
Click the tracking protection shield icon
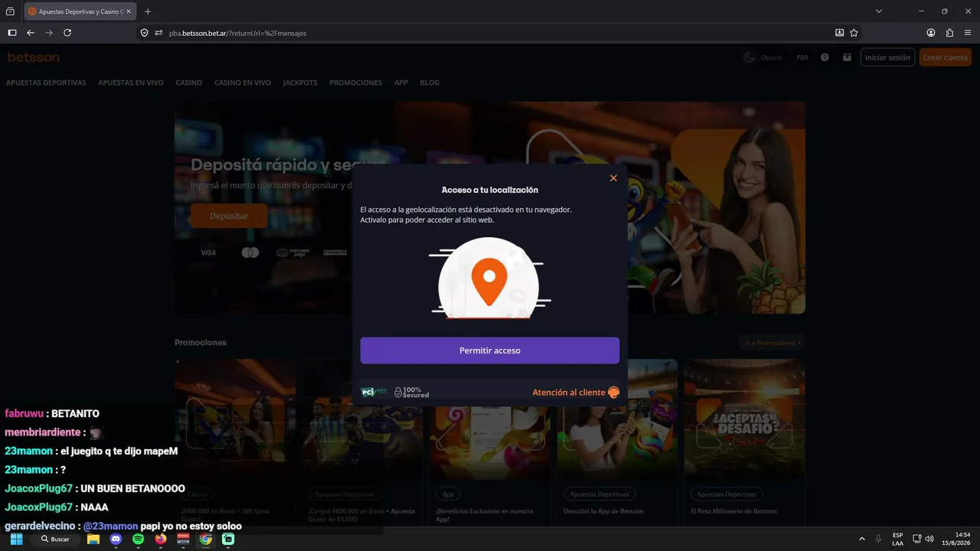coord(144,33)
